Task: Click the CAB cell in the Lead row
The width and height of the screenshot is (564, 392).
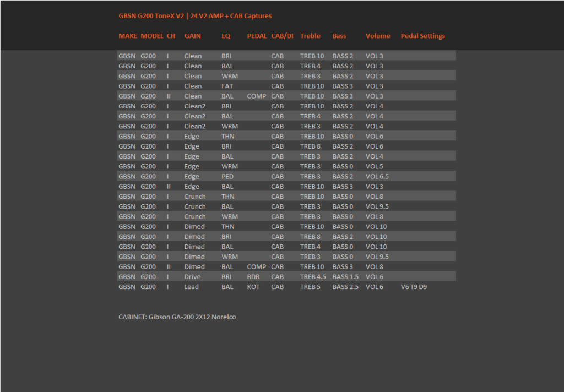Action: pyautogui.click(x=278, y=287)
